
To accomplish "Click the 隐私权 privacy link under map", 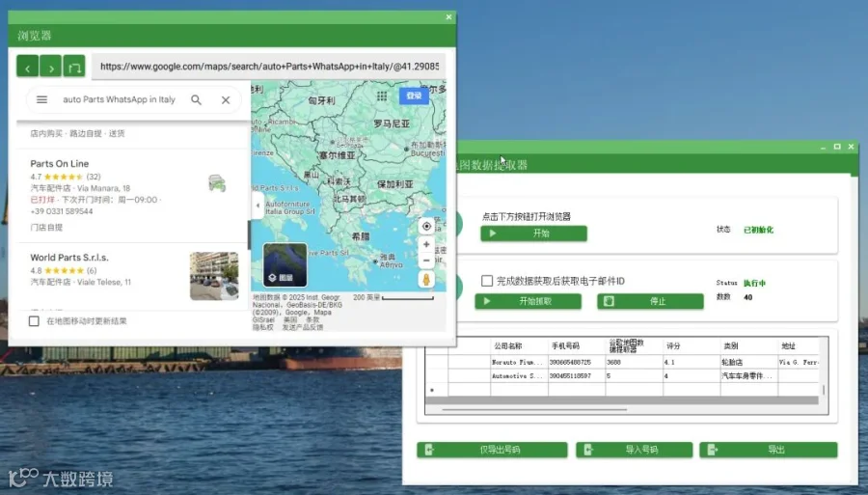I will pos(263,327).
